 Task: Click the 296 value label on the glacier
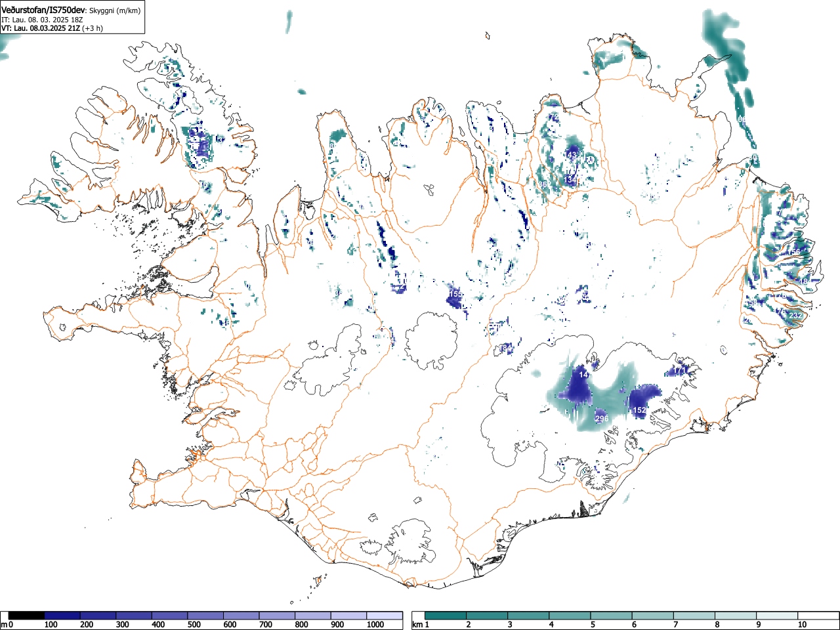(x=602, y=419)
